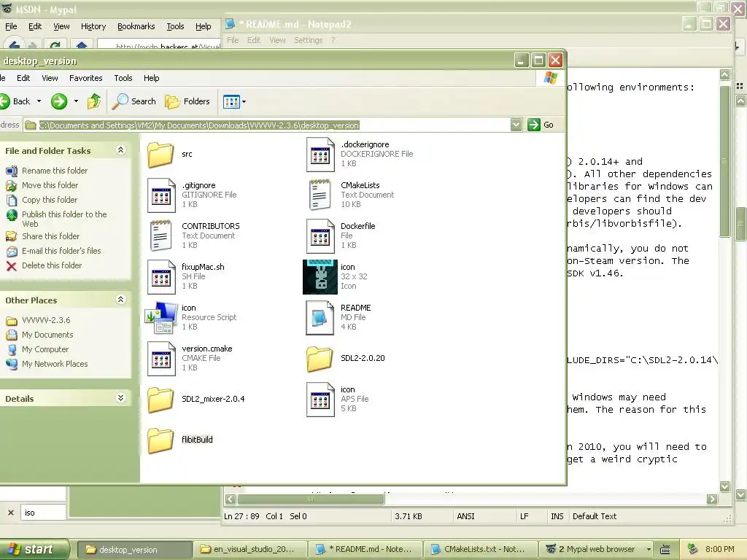This screenshot has height=560, width=747.
Task: Open Explorer's Edit menu
Action: (x=23, y=78)
